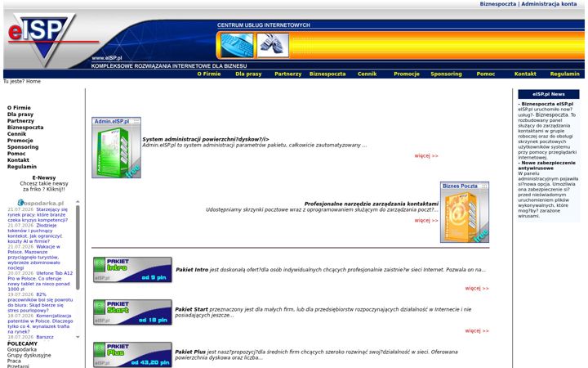Screen dimensions: 588x368
Task: Select Kontakt in the top navigation bar
Action: tap(525, 74)
